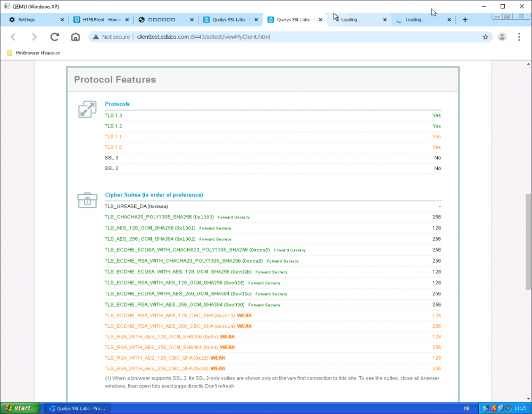Click the back navigation arrow

[13, 37]
